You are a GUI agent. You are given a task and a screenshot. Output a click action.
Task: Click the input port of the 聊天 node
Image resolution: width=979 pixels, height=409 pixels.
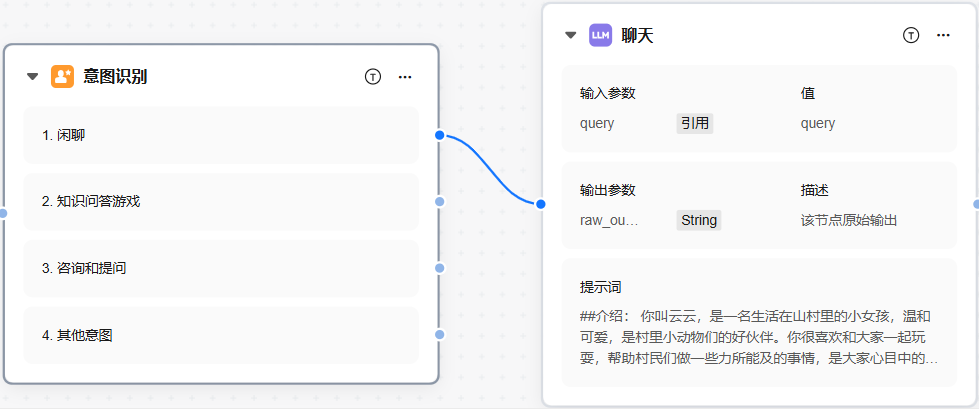[541, 204]
